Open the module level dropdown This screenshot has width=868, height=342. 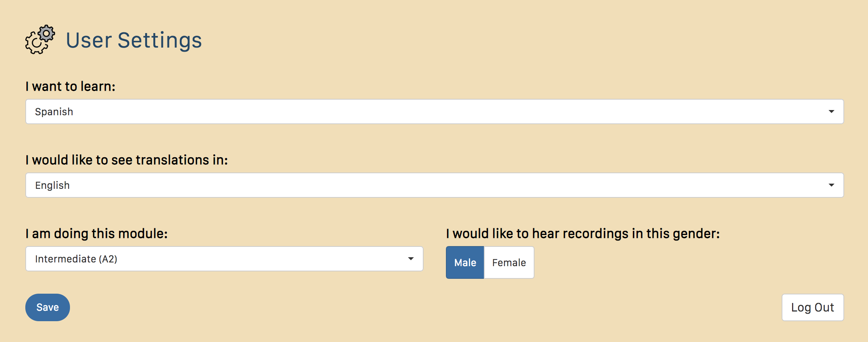(x=224, y=259)
